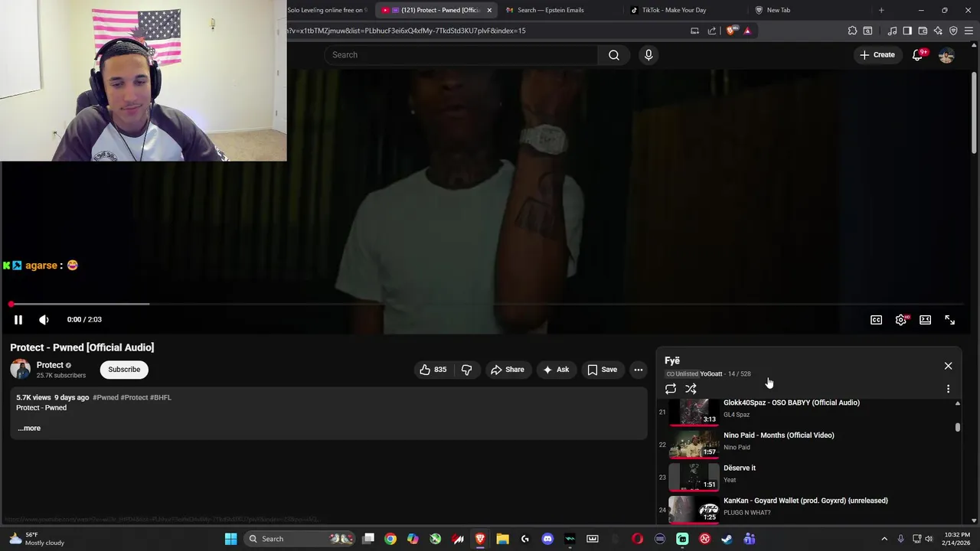Image resolution: width=980 pixels, height=551 pixels.
Task: Open the weather widget showing 56°F
Action: [35, 539]
